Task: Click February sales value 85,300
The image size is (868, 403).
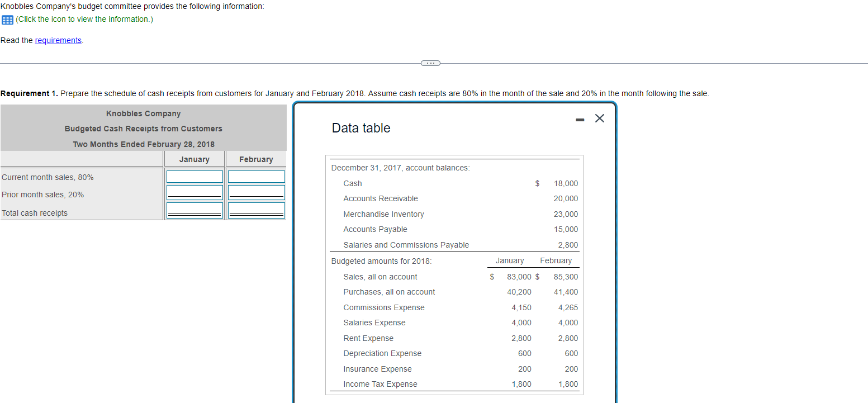Action: [x=566, y=277]
